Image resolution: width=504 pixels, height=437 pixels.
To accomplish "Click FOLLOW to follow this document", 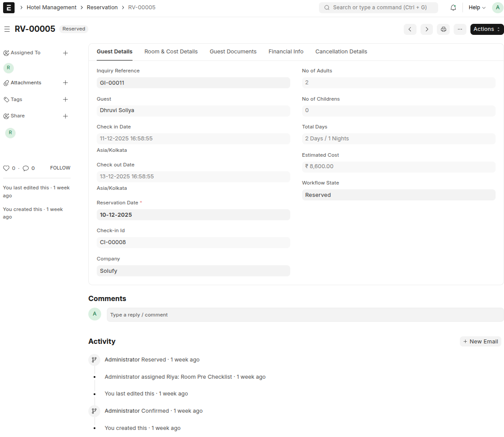I will click(60, 168).
